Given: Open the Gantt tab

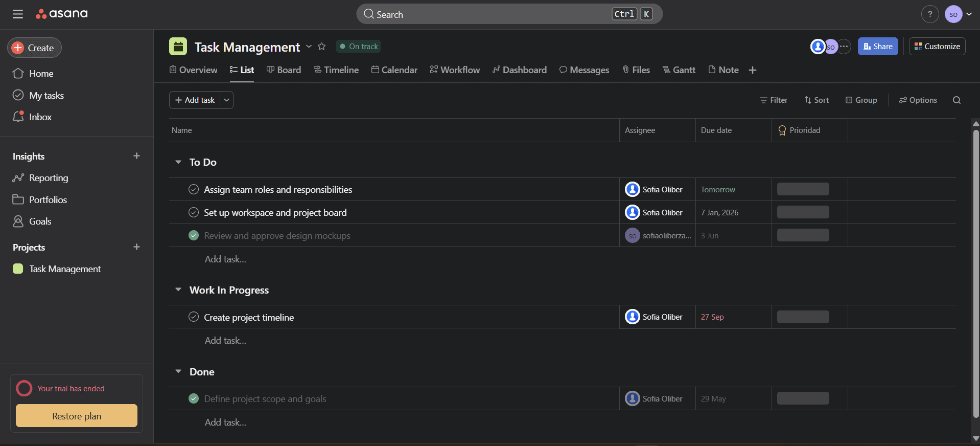Looking at the screenshot, I should pyautogui.click(x=679, y=70).
